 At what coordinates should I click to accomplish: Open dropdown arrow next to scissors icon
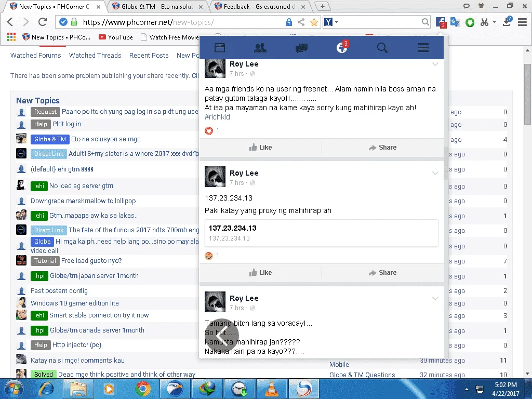[x=495, y=22]
